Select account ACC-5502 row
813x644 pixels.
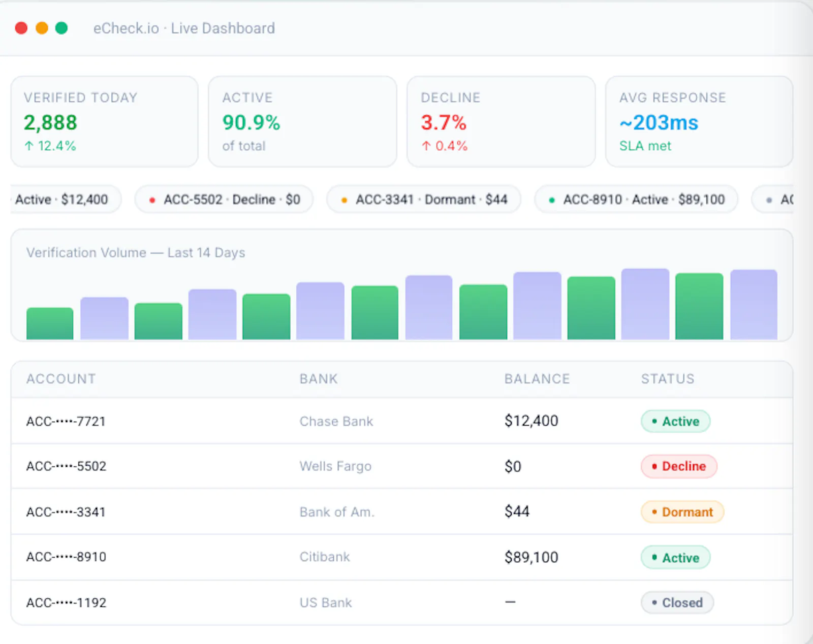coord(401,466)
